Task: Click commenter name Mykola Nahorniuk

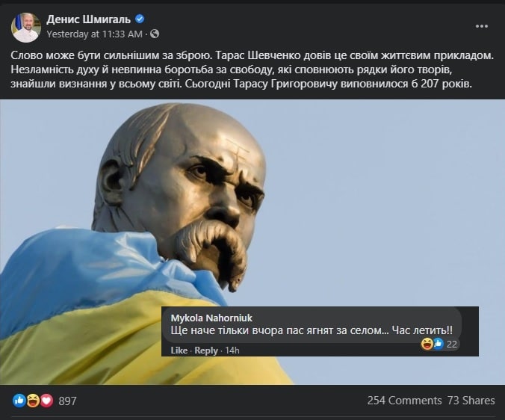Action: point(211,318)
